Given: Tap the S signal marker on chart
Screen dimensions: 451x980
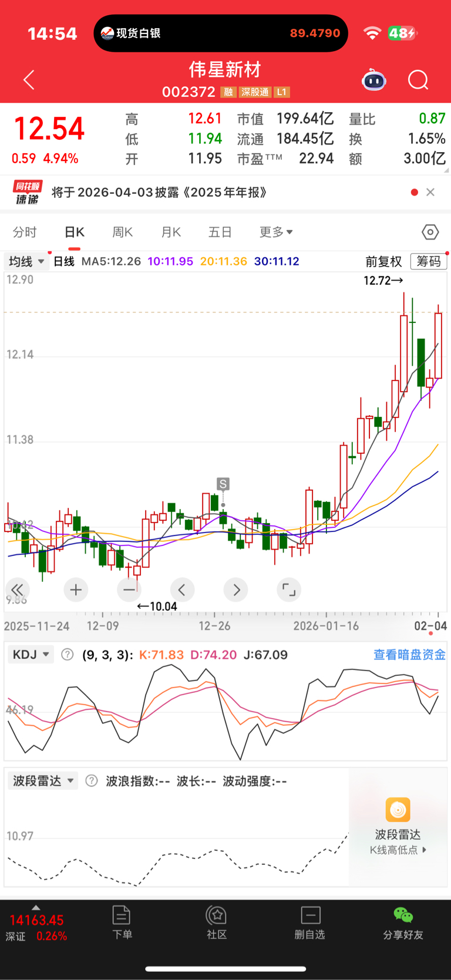Looking at the screenshot, I should click(223, 484).
